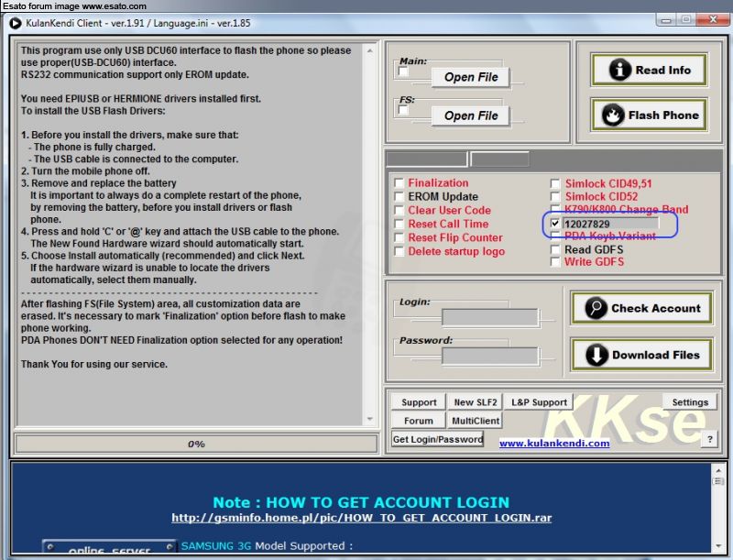
Task: Click the instructions scrollbar up arrow
Action: click(x=370, y=50)
